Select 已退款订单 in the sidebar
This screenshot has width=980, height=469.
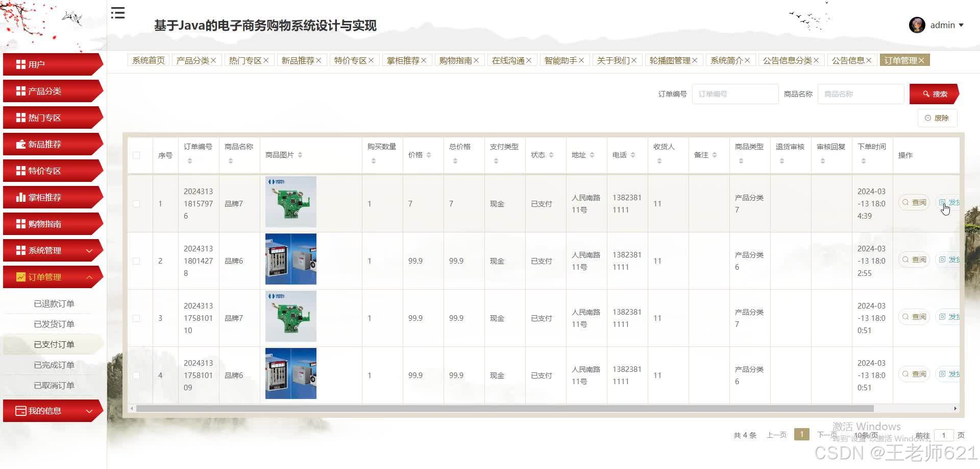tap(54, 303)
